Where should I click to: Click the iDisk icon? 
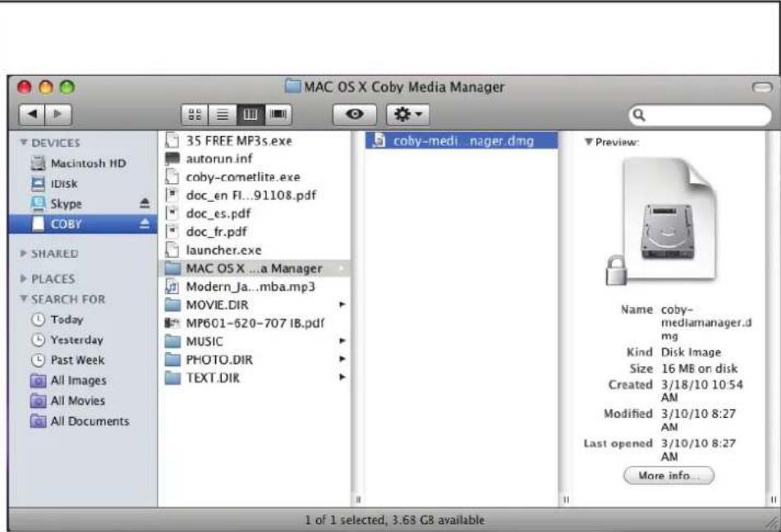(39, 183)
